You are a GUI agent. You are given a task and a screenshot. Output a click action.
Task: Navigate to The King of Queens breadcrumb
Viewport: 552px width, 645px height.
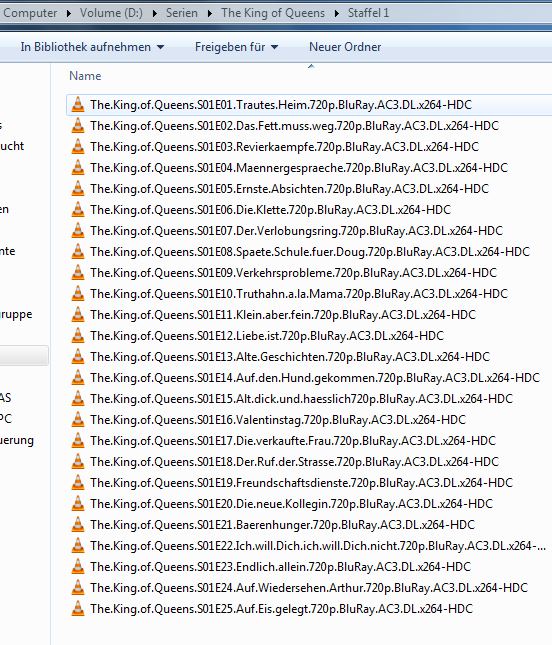pos(273,13)
